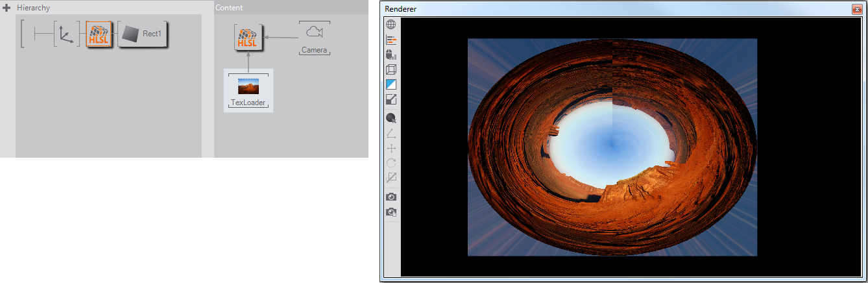Click the upper camera snapshot icon

point(391,197)
